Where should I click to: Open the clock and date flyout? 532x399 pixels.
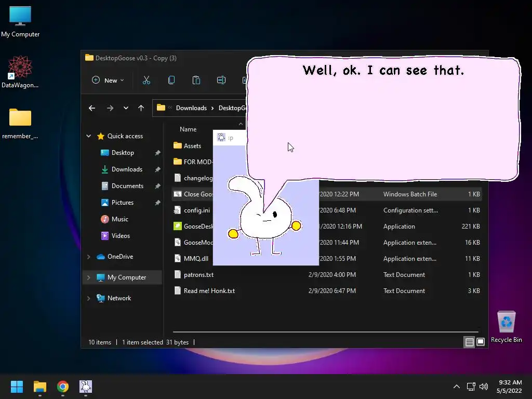pos(510,387)
